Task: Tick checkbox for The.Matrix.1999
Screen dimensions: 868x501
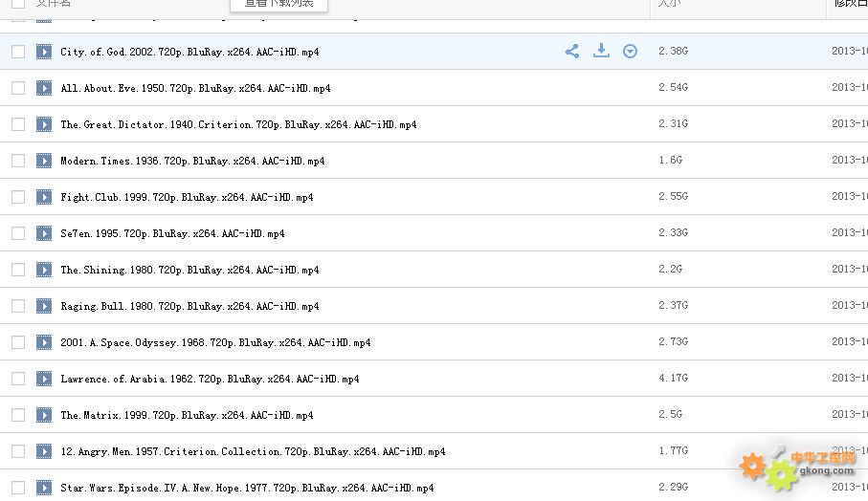Action: [18, 415]
